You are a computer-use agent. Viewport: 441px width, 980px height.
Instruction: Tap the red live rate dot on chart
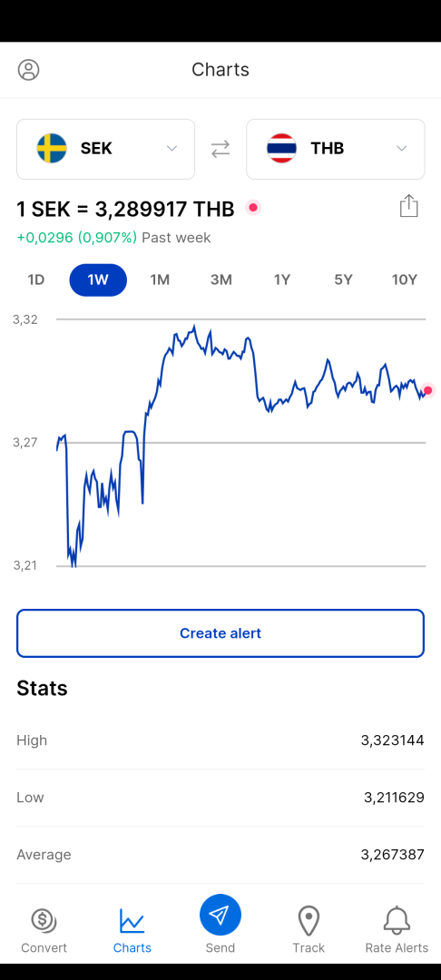coord(428,390)
